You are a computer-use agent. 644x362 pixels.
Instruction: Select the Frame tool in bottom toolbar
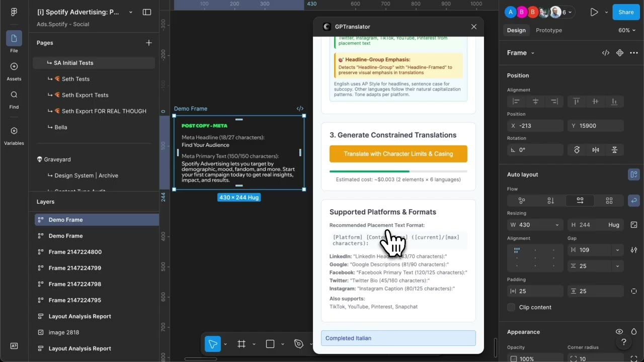(x=242, y=344)
